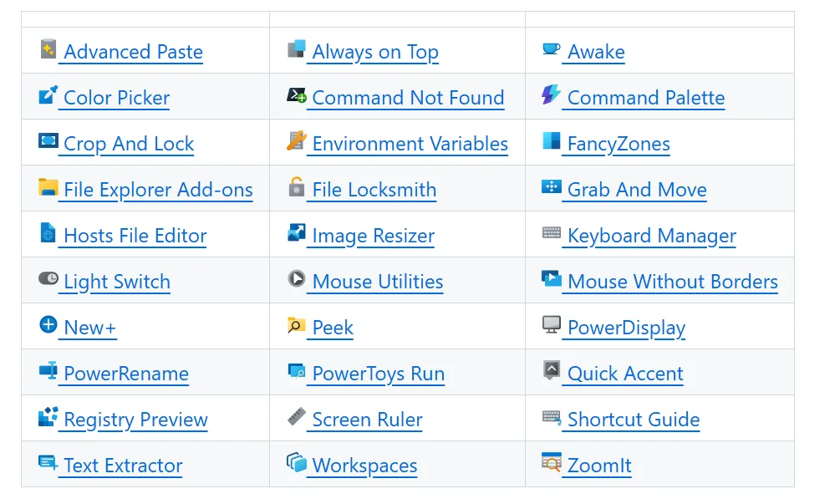Click the Advanced Paste clipboard icon
The image size is (840, 504).
click(x=48, y=49)
